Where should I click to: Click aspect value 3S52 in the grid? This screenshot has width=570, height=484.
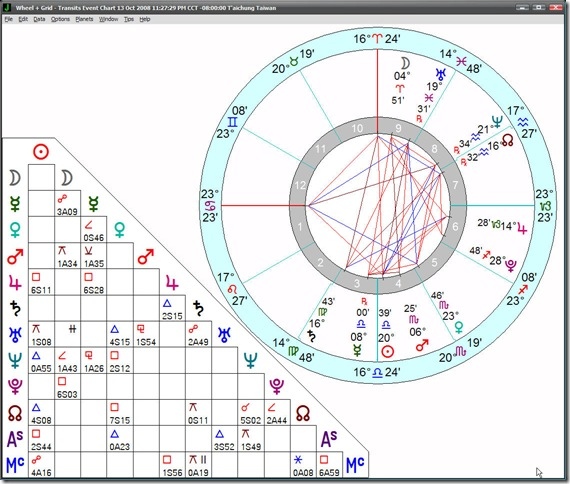[224, 447]
